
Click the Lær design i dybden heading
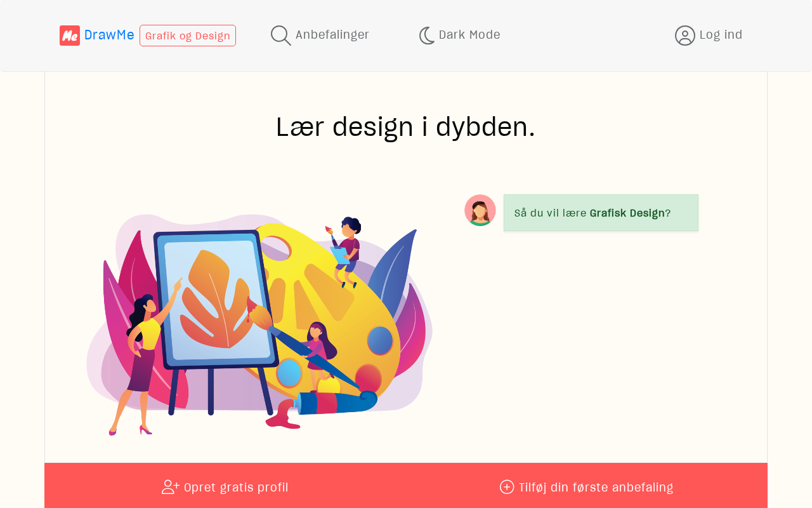click(406, 126)
